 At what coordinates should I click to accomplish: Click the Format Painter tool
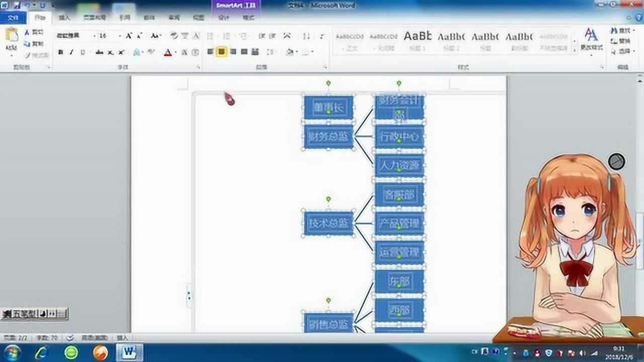coord(36,55)
